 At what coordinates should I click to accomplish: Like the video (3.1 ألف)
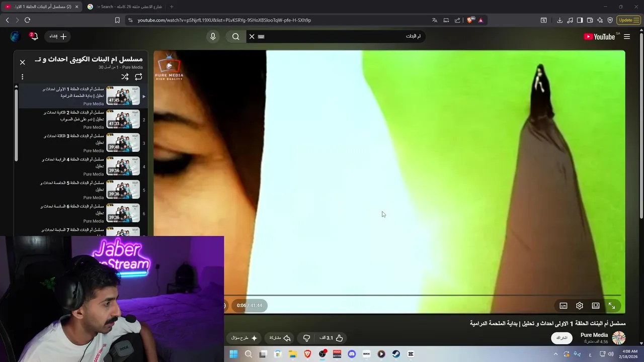[332, 338]
